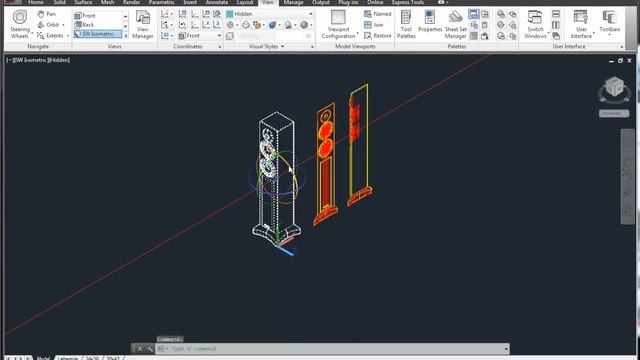This screenshot has width=640, height=360.
Task: Cascade the drawing windows
Action: [556, 36]
